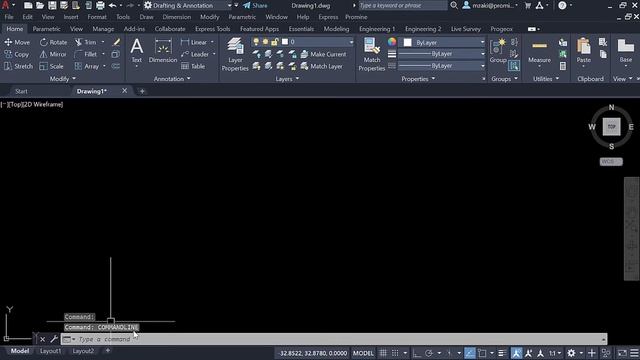Toggle lineweight display in status bar
The image size is (640, 360).
pos(502,353)
